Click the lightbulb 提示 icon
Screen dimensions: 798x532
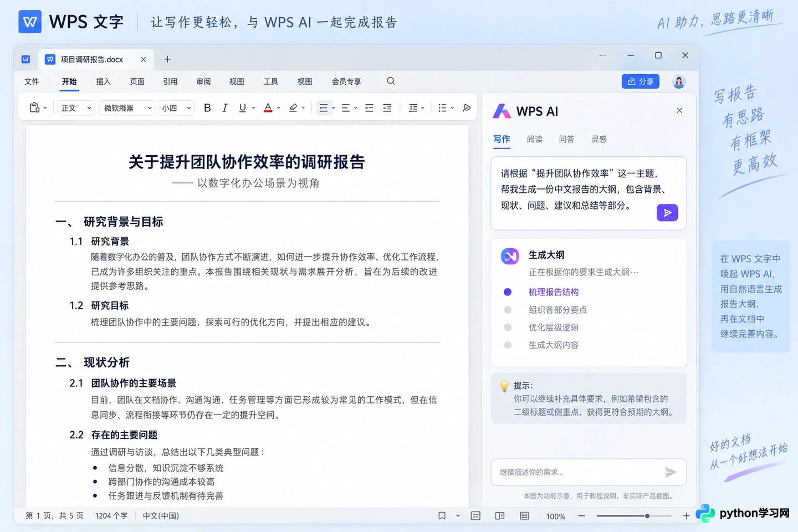pyautogui.click(x=504, y=386)
